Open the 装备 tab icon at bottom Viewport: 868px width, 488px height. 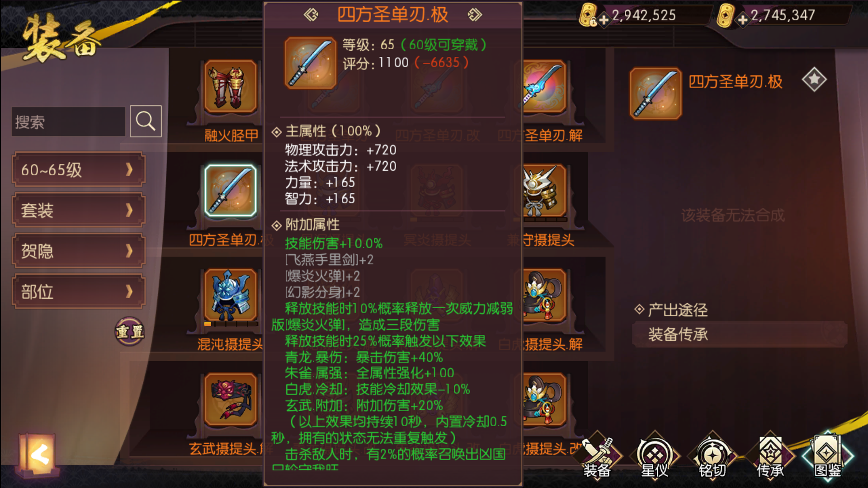coord(597,455)
